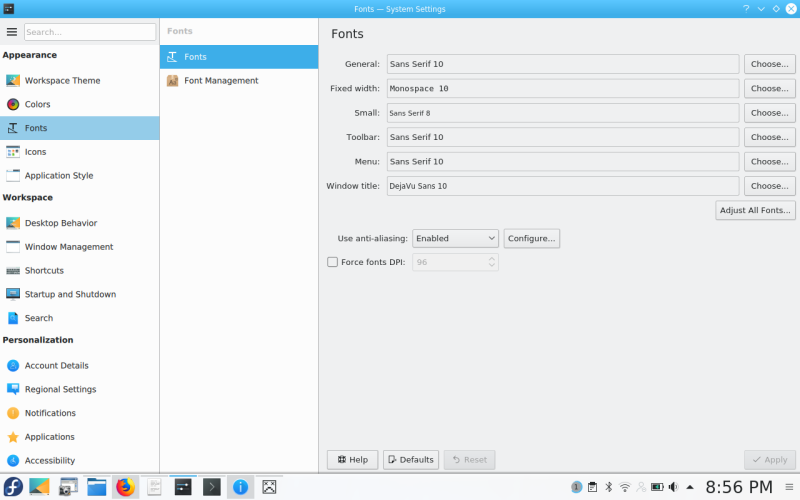Enable the Force fonts DPI checkbox
Image resolution: width=800 pixels, height=500 pixels.
[333, 262]
